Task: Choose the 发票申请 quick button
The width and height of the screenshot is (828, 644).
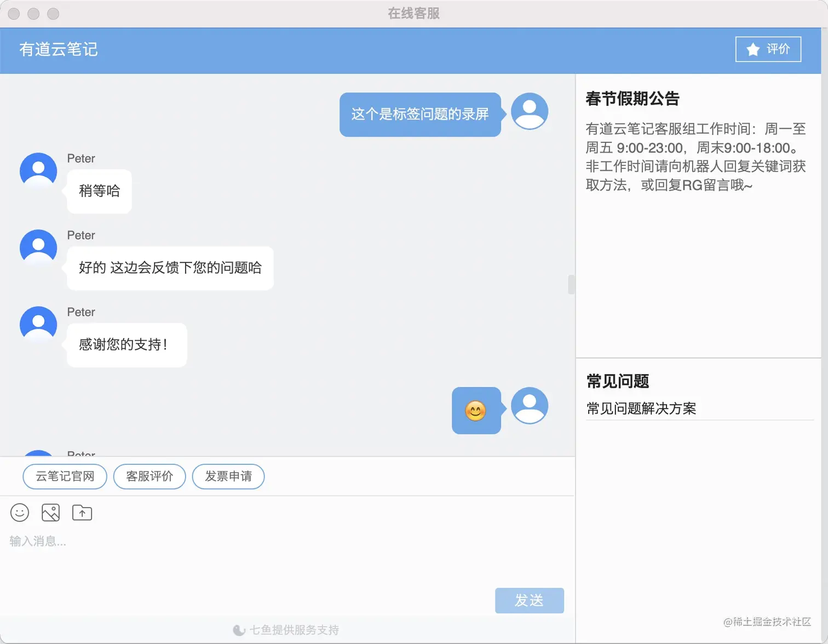Action: click(228, 476)
